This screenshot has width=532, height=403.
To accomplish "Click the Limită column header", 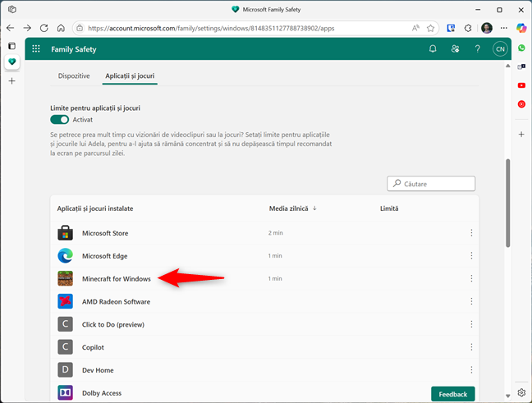I will pos(389,208).
